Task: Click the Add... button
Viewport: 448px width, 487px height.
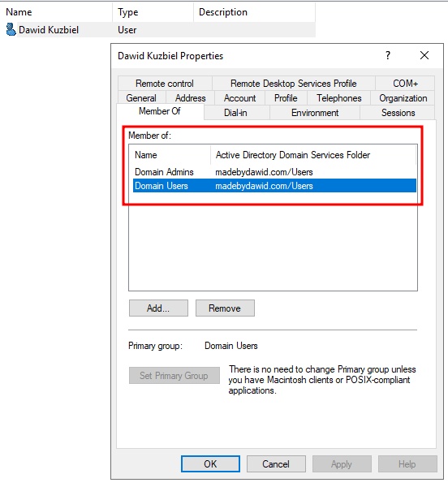Action: (x=158, y=308)
